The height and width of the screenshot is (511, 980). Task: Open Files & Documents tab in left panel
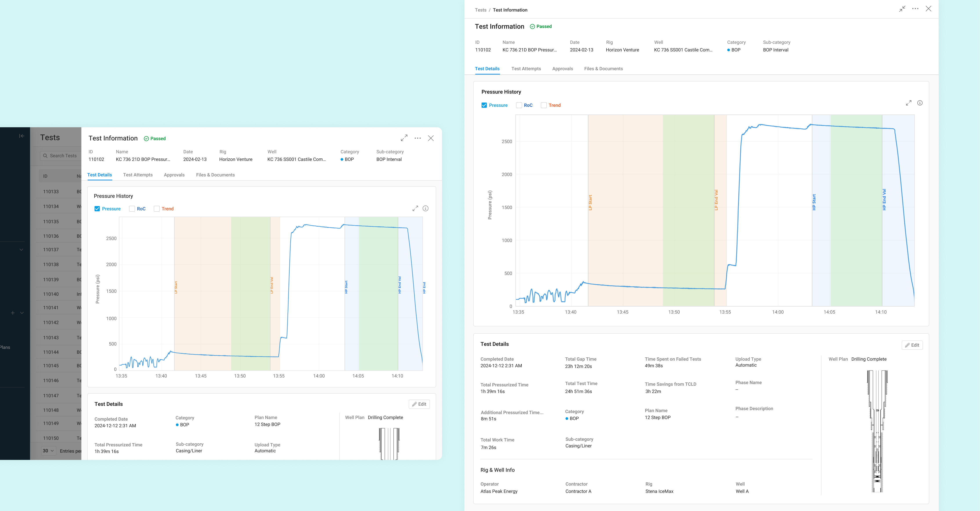tap(215, 175)
